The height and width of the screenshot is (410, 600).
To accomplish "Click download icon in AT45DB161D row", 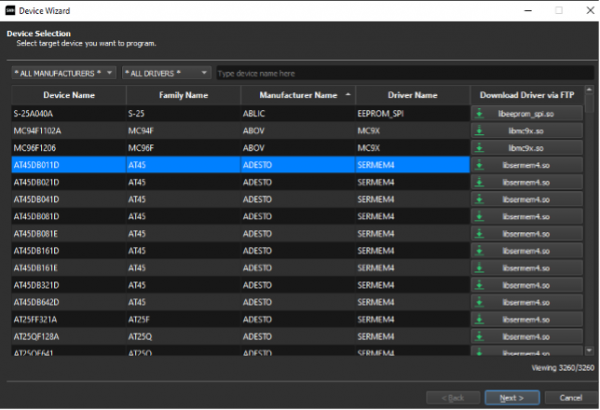I will (480, 250).
